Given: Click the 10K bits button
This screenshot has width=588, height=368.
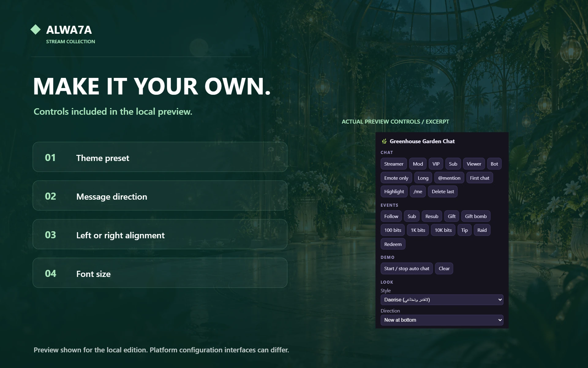Looking at the screenshot, I should click(443, 230).
